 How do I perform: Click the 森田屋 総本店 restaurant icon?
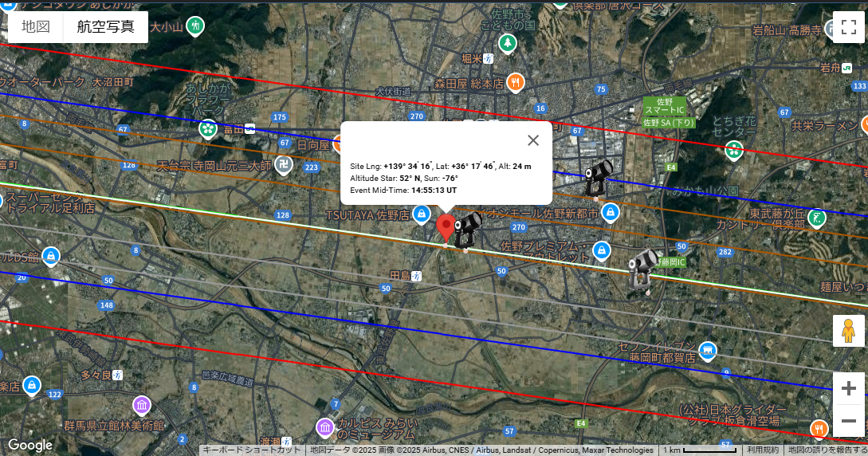pyautogui.click(x=516, y=81)
